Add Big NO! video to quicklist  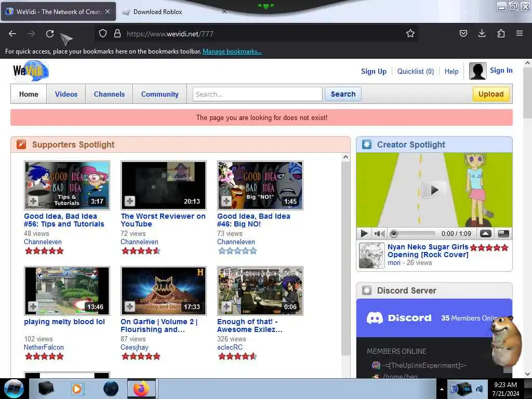227,201
